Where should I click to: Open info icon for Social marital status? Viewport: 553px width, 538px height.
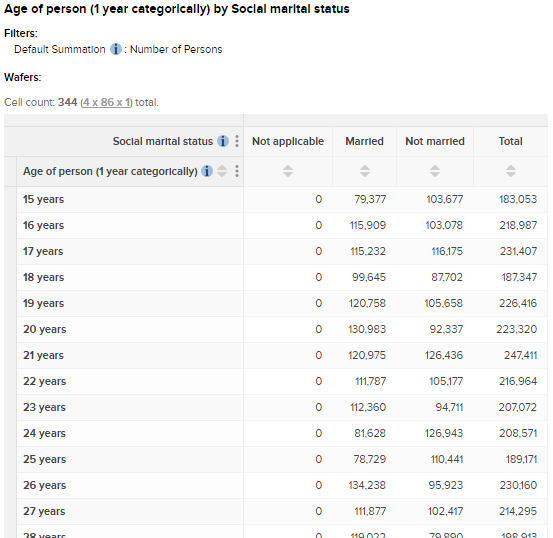[223, 141]
